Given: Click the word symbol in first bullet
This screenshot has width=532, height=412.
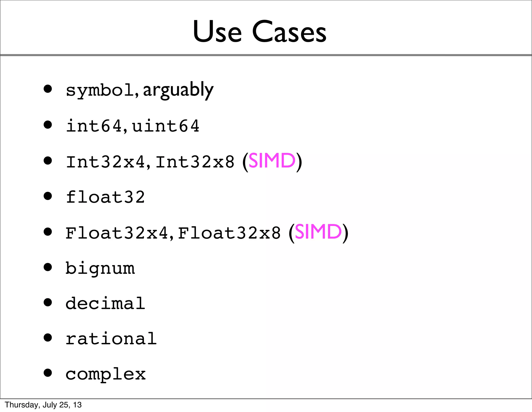Looking at the screenshot, I should coord(99,90).
